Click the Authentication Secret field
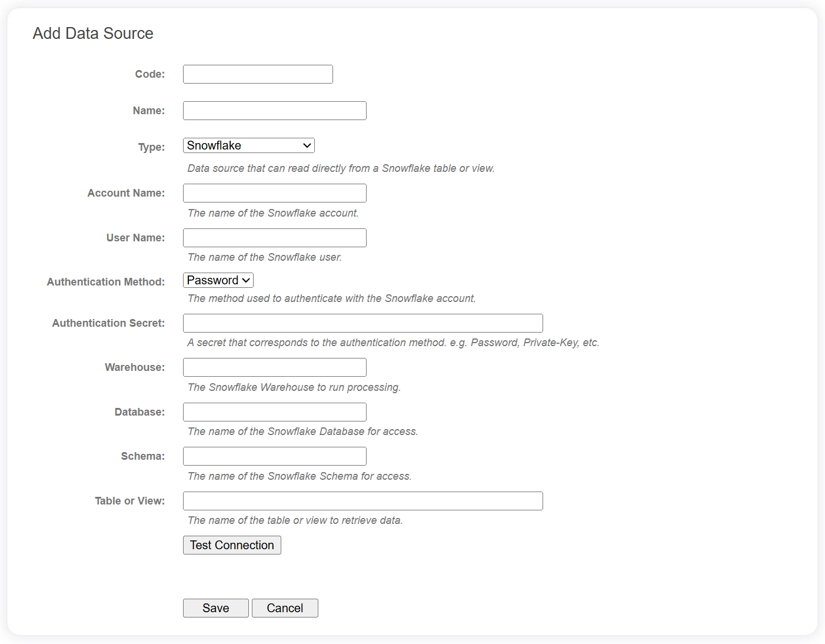The image size is (825, 644). tap(362, 323)
